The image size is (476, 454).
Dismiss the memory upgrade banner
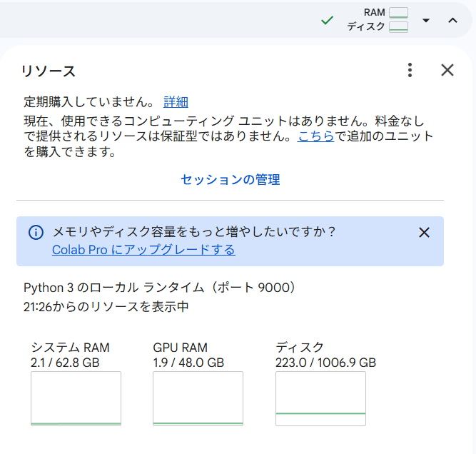click(x=424, y=233)
